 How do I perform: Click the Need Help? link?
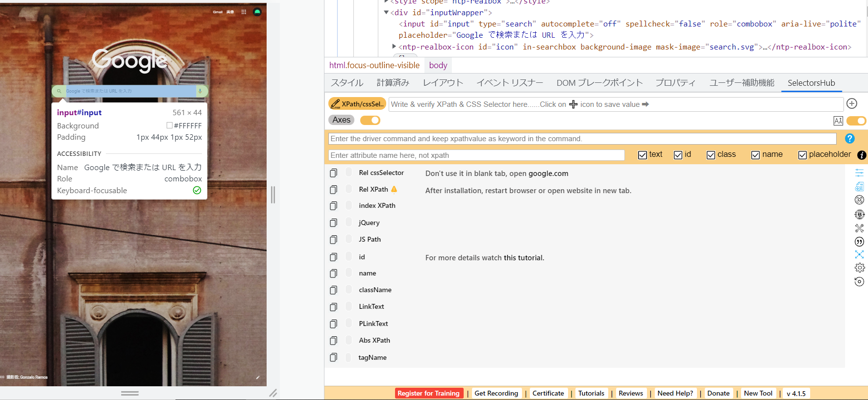tap(675, 393)
